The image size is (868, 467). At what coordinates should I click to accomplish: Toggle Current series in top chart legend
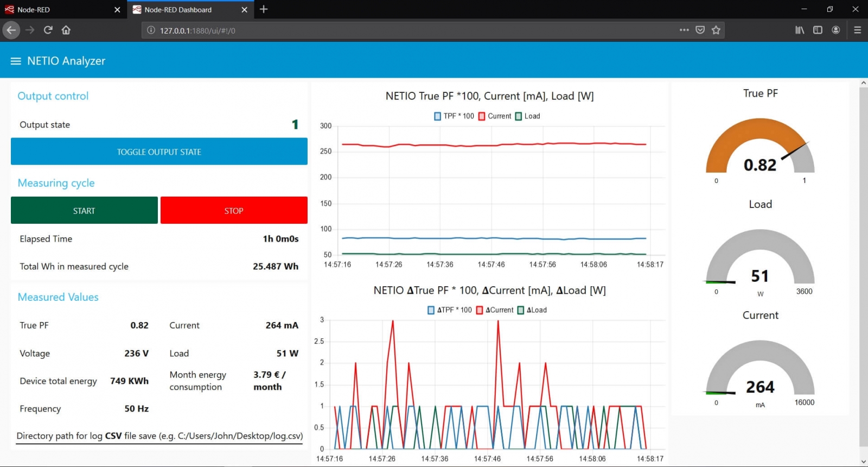coord(495,116)
